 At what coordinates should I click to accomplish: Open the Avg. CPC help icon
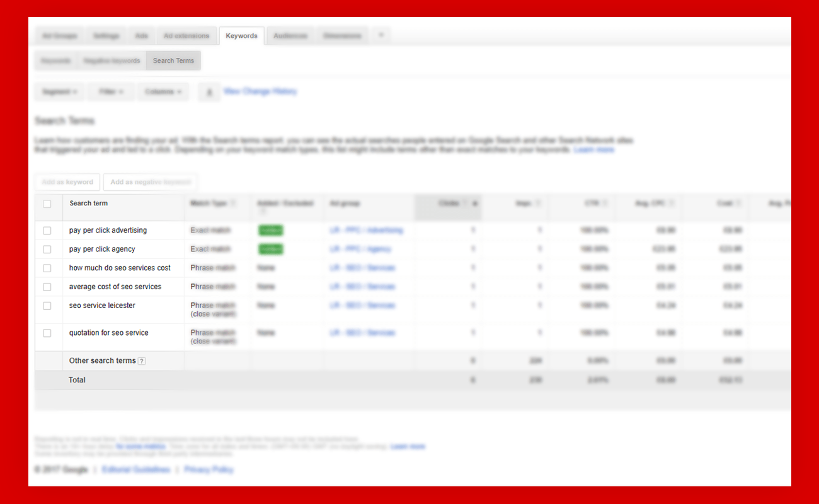point(672,203)
